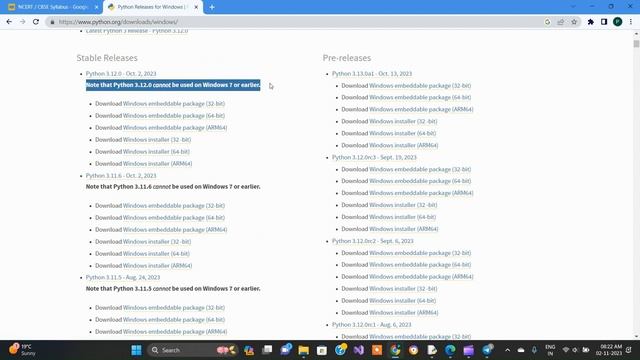640x360 pixels.
Task: Open the Python 3.11.6 - Oct. 2, 2023 release
Action: coord(121,176)
